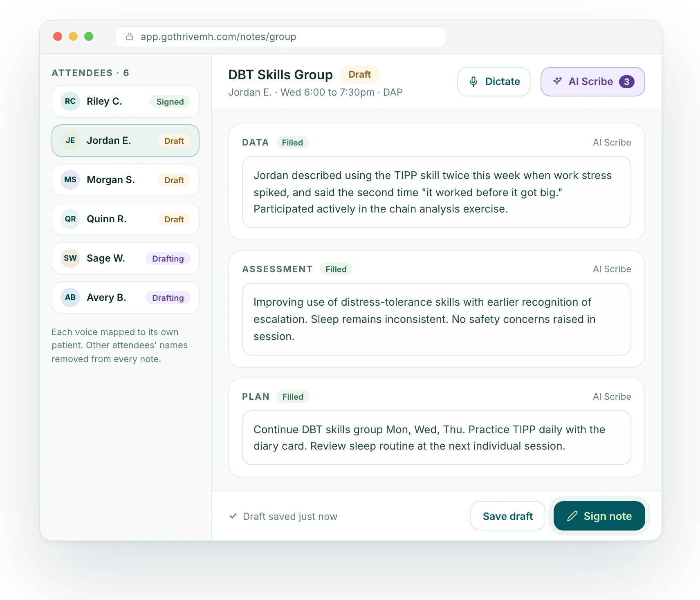Click the lock icon in address bar
The width and height of the screenshot is (700, 600).
pos(130,37)
